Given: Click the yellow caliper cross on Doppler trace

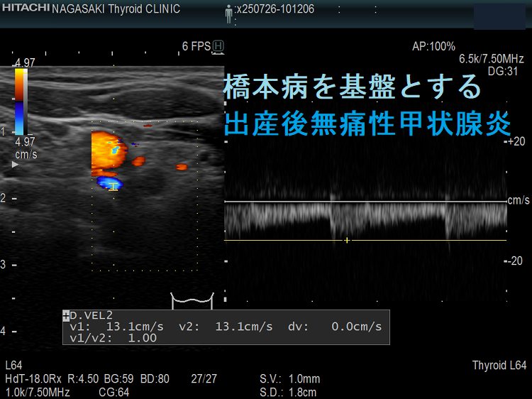Looking at the screenshot, I should (346, 240).
